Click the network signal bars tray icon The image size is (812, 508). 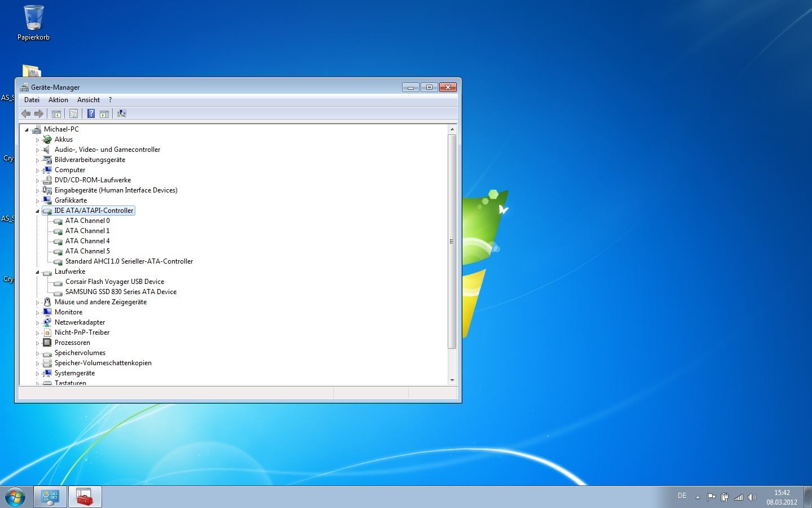739,497
